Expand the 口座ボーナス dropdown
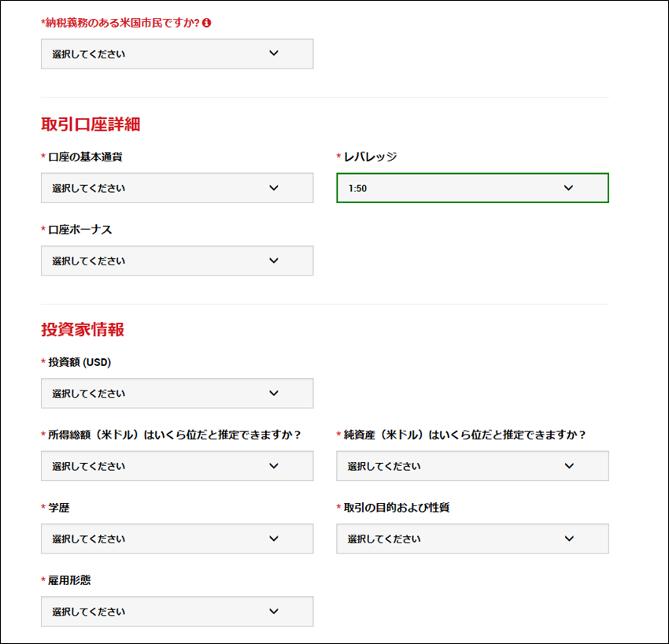Image resolution: width=669 pixels, height=644 pixels. click(177, 261)
